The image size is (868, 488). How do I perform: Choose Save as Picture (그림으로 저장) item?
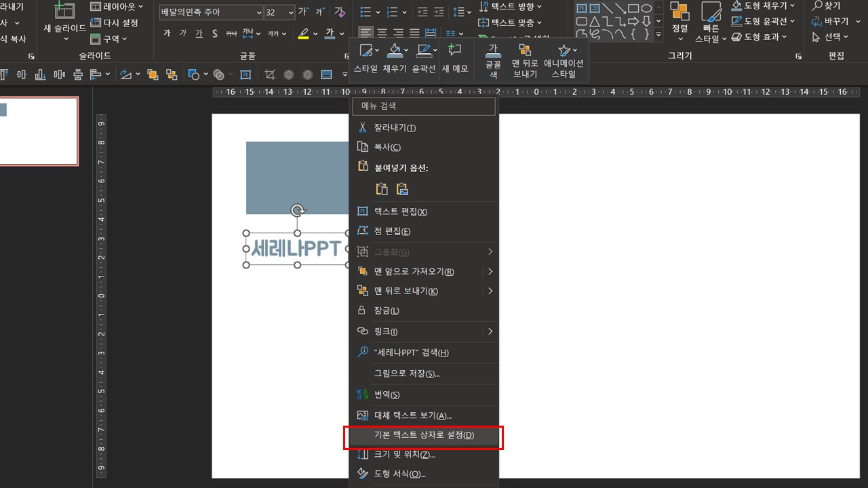424,373
